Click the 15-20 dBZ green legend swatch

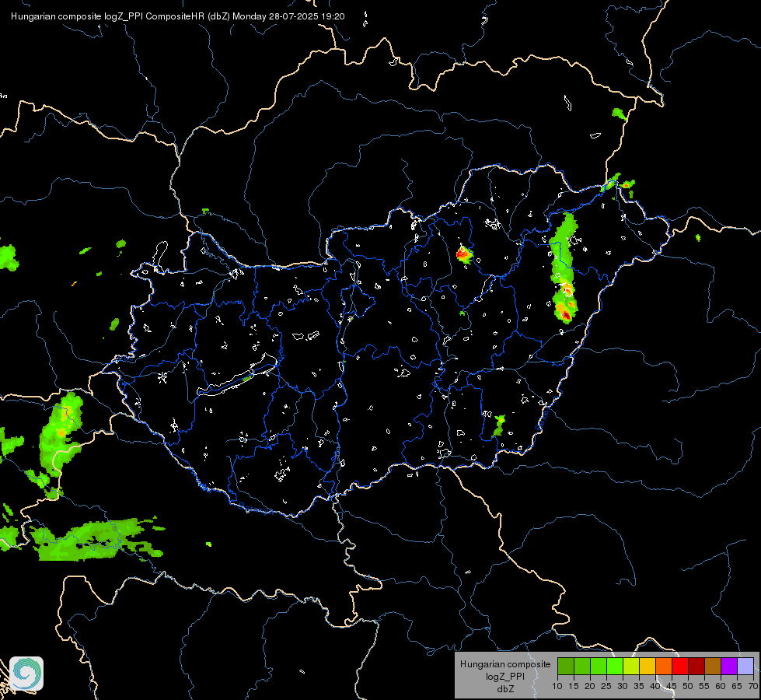click(x=582, y=666)
